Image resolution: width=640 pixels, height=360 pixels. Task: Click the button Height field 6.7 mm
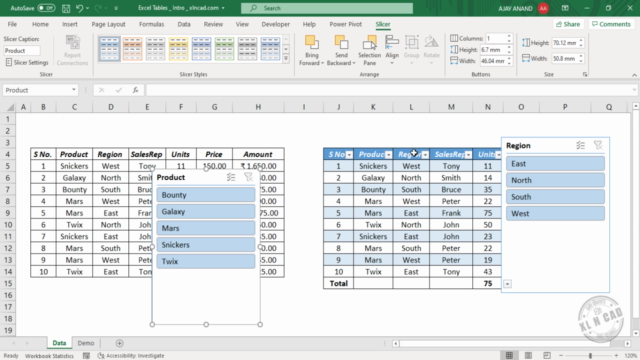click(493, 50)
